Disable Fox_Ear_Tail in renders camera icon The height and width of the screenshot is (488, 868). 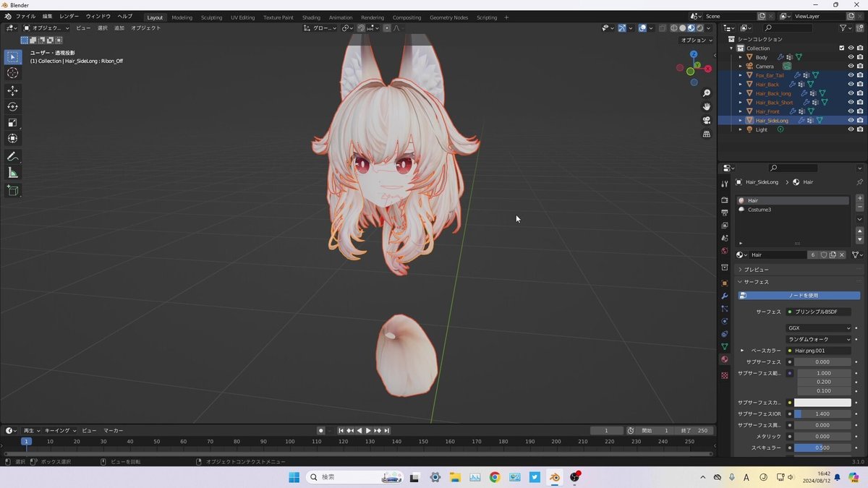point(860,75)
